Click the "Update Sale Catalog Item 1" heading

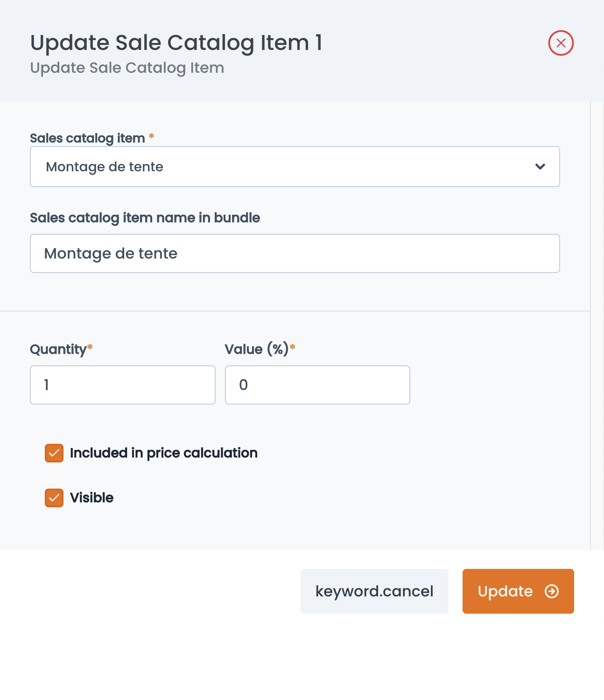pos(176,43)
